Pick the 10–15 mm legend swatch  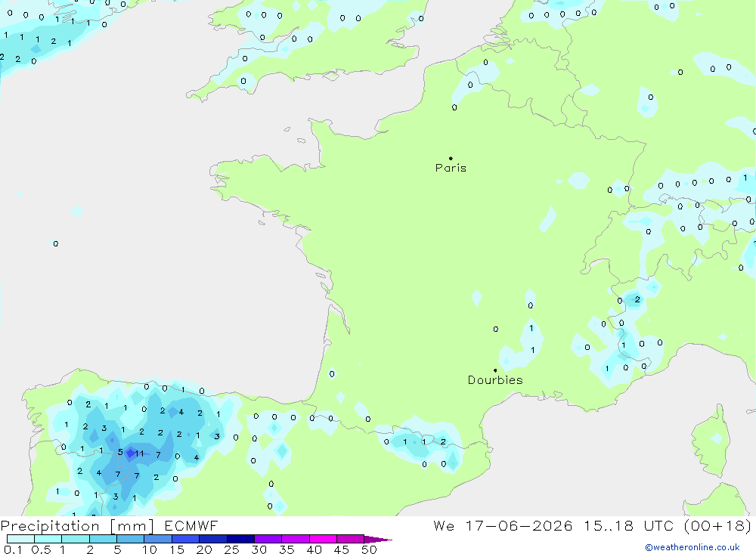[x=158, y=539]
